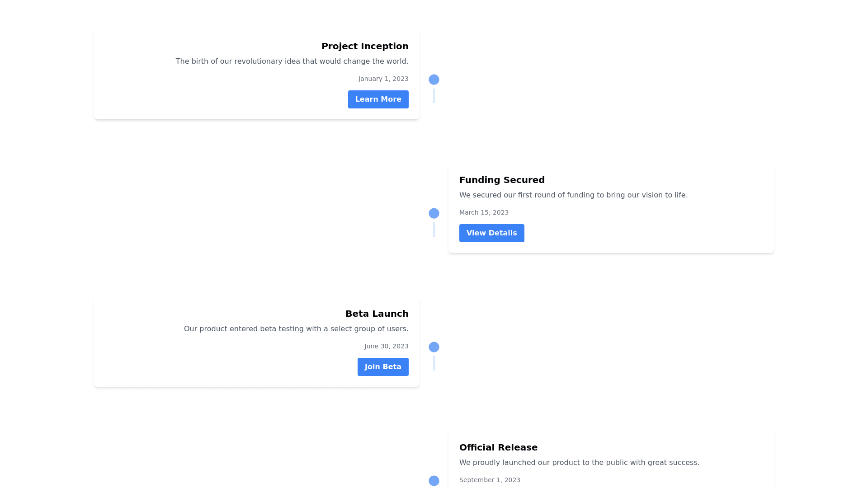Click the beta testing description text
868x488 pixels.
[296, 329]
